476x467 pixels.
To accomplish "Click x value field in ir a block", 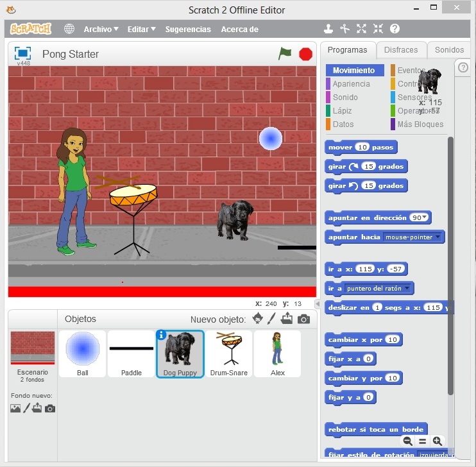I will [365, 269].
